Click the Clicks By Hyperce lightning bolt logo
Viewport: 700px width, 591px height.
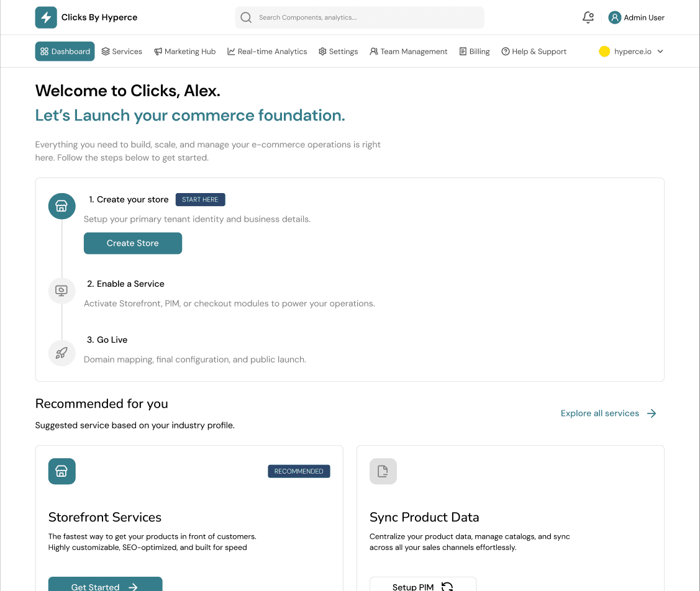pyautogui.click(x=46, y=17)
